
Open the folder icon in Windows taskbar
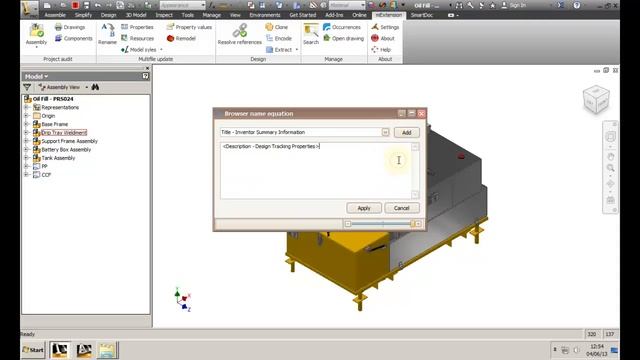pos(107,350)
